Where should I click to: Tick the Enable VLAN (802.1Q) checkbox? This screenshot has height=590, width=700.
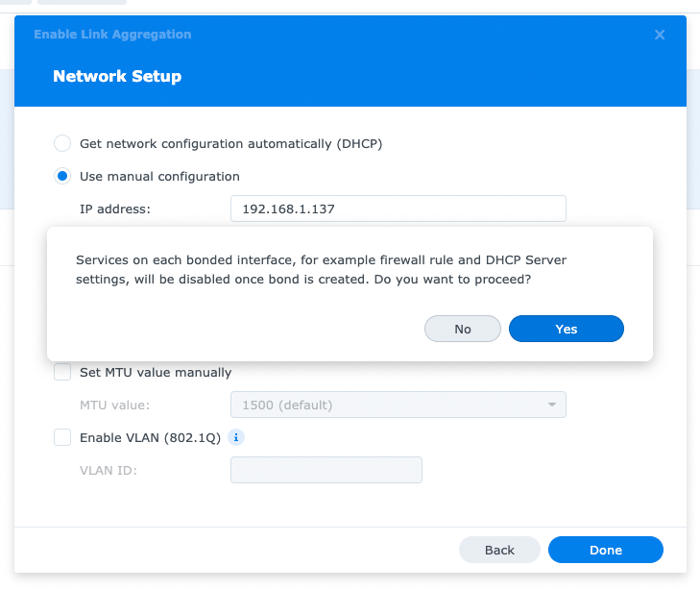[x=62, y=437]
